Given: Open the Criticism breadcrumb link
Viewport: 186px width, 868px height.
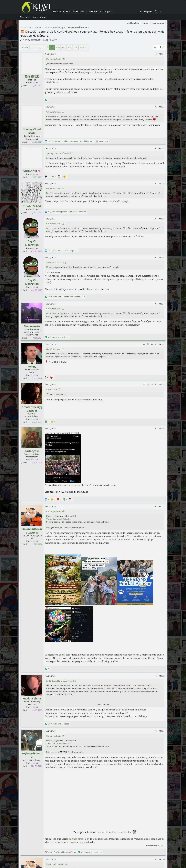Looking at the screenshot, I should coord(38,27).
